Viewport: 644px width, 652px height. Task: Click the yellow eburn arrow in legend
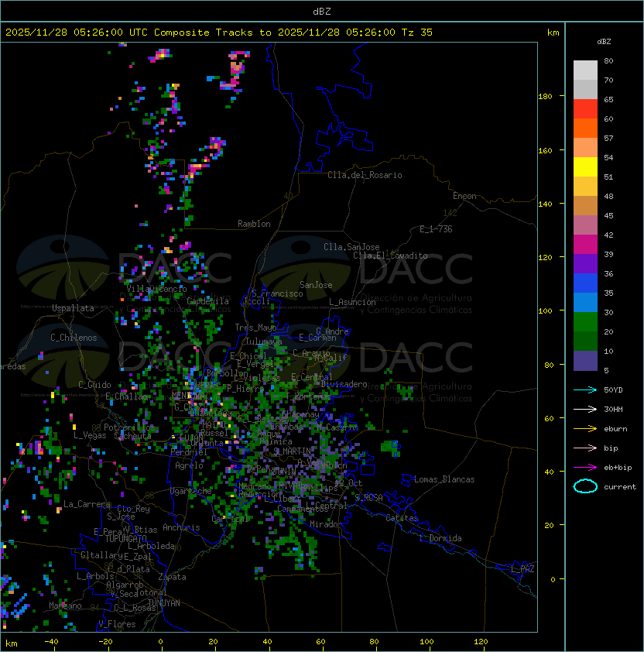coord(585,429)
